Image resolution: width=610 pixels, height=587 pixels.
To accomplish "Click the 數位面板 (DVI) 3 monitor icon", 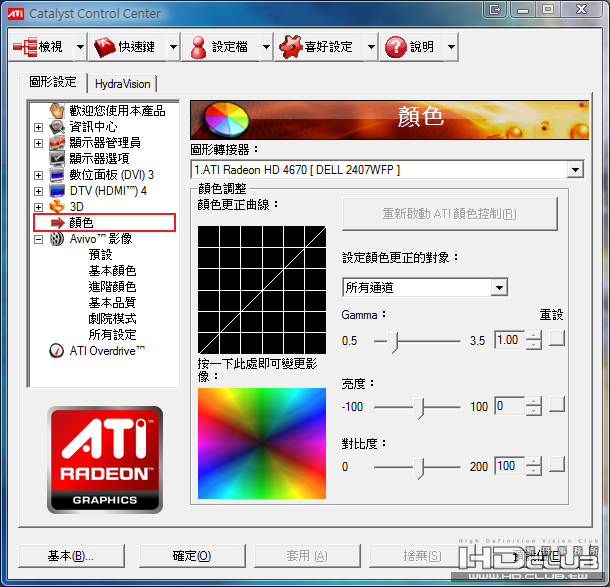I will [57, 175].
